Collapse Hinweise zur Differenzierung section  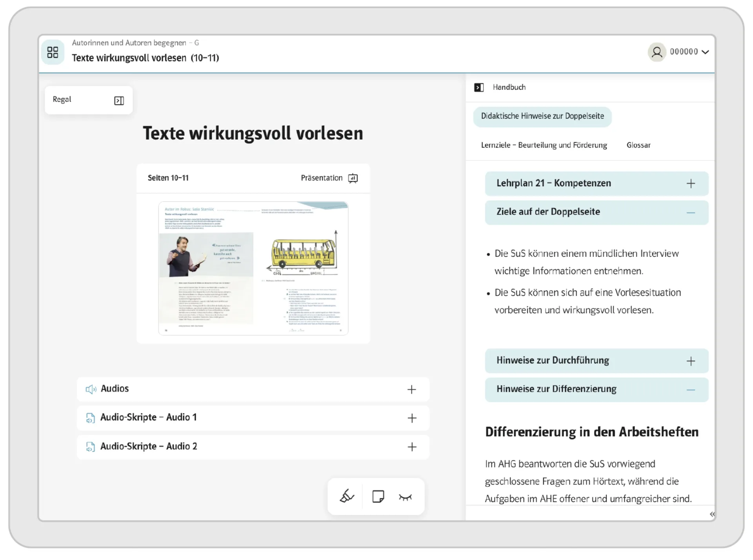(x=691, y=390)
